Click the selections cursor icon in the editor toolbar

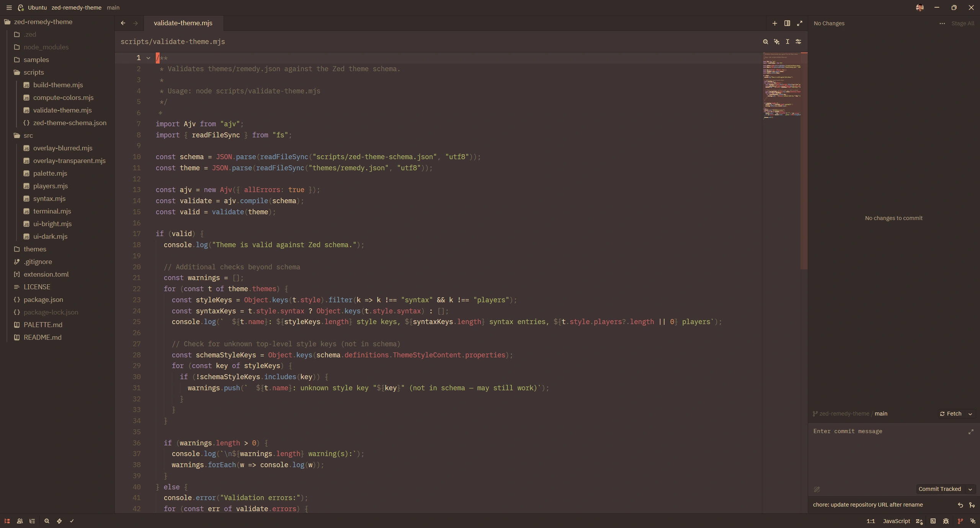point(787,42)
